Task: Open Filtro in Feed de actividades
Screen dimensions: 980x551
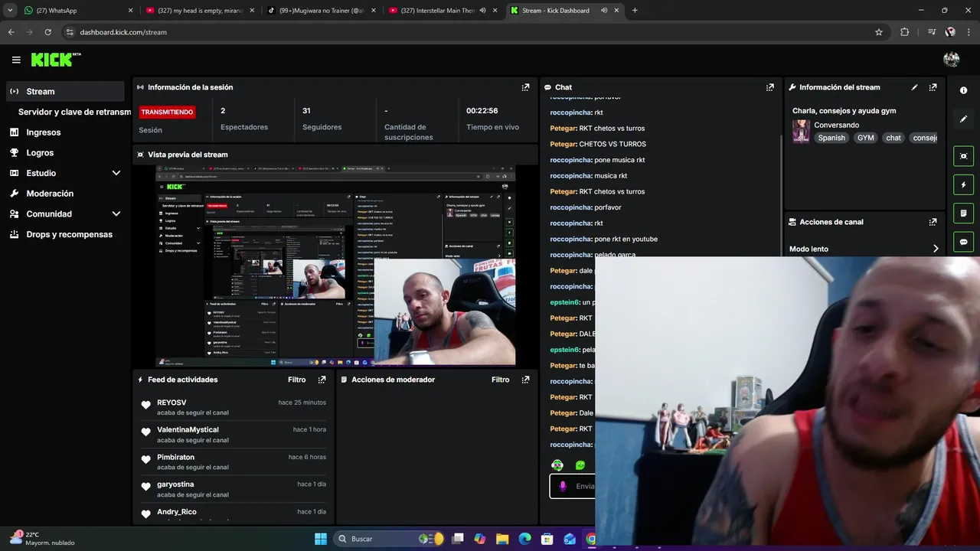Action: 296,380
